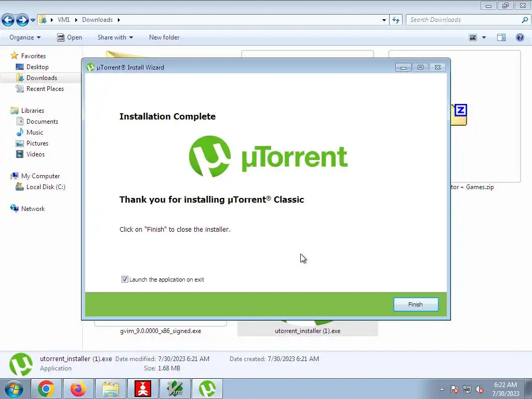
Task: Select Downloads in the sidebar
Action: click(42, 78)
